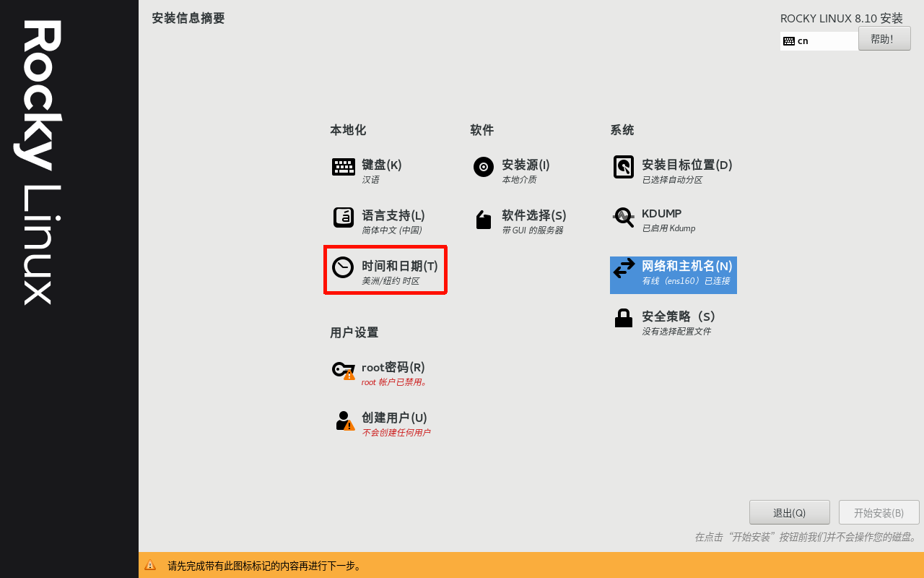
Task: Click the key icon for root密码
Action: point(344,370)
